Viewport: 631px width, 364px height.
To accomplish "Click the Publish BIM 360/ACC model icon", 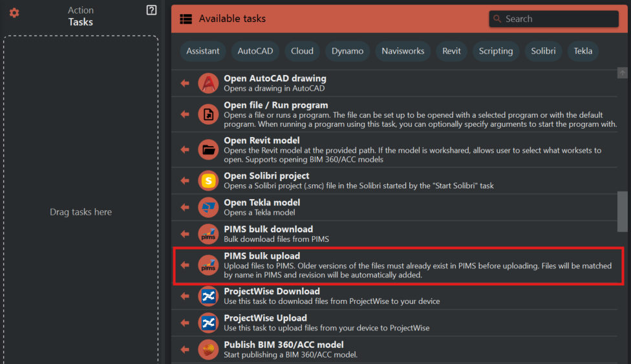I will click(x=208, y=349).
